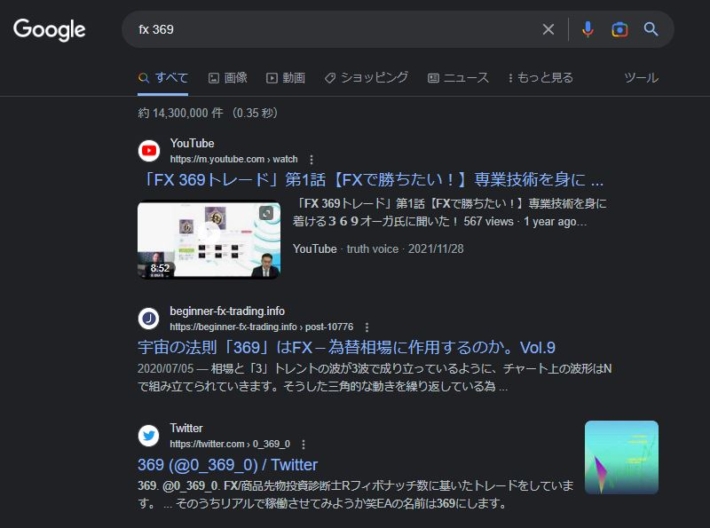Image resolution: width=710 pixels, height=528 pixels.
Task: Open more options for beginner-fx-trading.info result
Action: pyautogui.click(x=367, y=327)
